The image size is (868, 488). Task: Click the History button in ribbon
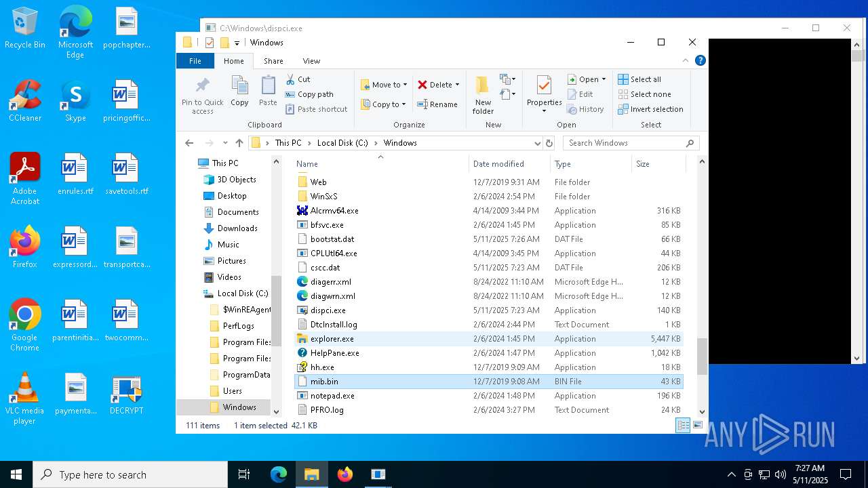(x=585, y=109)
